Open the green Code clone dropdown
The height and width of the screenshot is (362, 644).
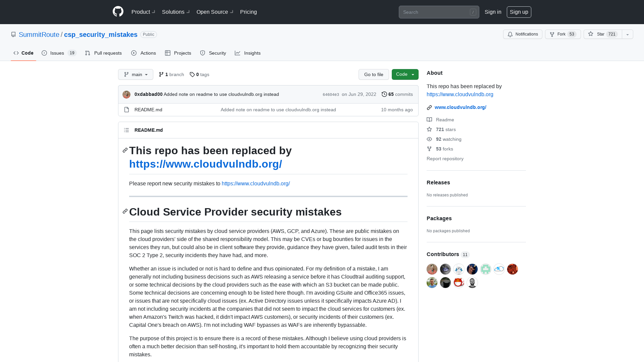[x=405, y=74]
